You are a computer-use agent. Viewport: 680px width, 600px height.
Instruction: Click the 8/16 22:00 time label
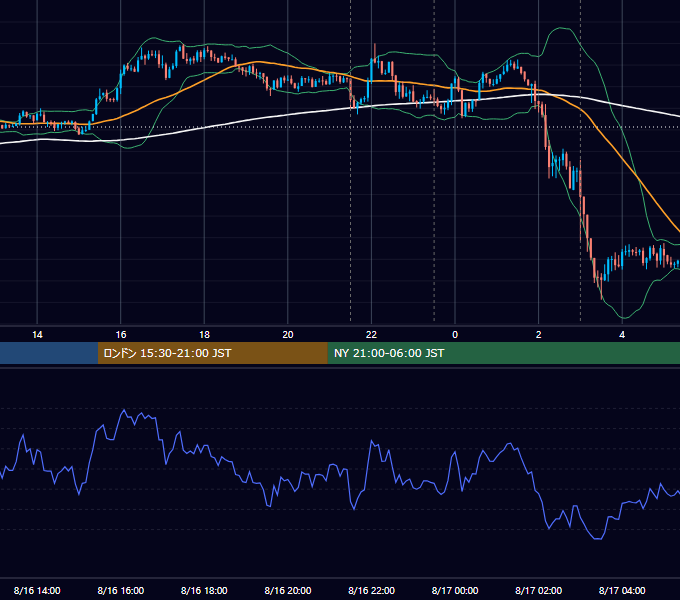click(x=371, y=590)
